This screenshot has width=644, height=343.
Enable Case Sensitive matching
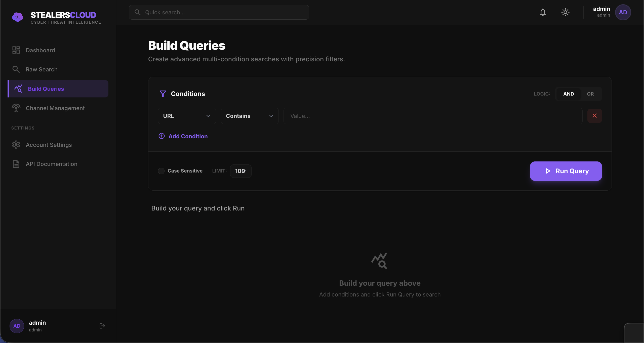tap(161, 171)
